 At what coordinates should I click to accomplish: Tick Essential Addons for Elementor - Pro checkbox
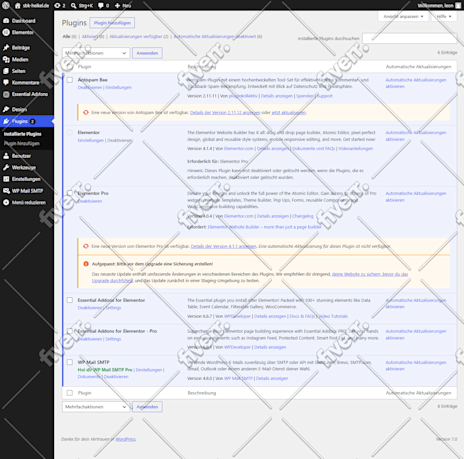(x=70, y=331)
